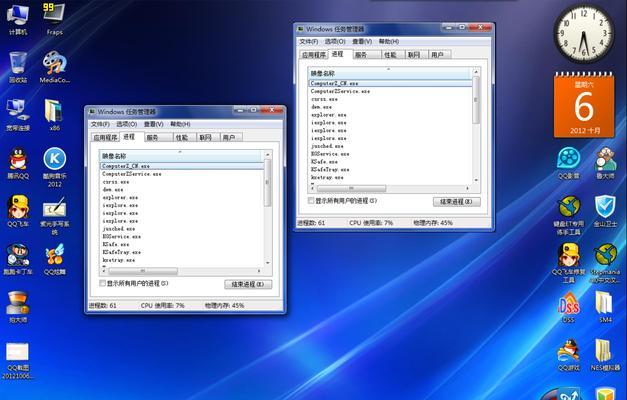The height and width of the screenshot is (400, 627).
Task: Select the Stepmania desktop shortcut
Action: coord(605,263)
